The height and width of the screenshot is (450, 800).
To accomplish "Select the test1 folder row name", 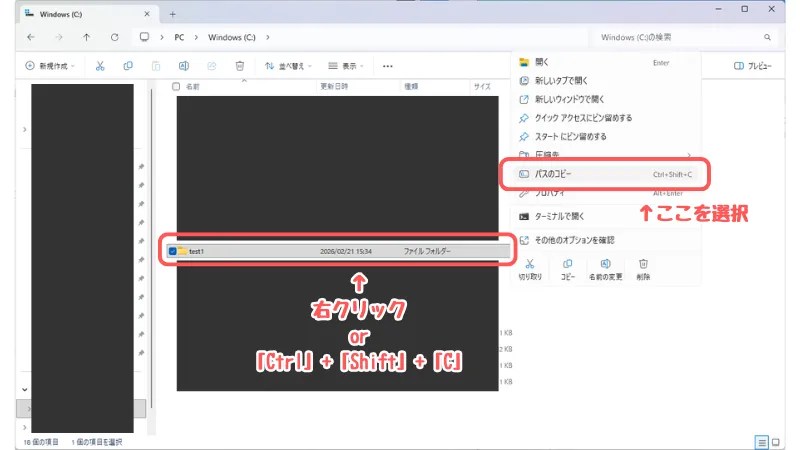I will click(196, 251).
